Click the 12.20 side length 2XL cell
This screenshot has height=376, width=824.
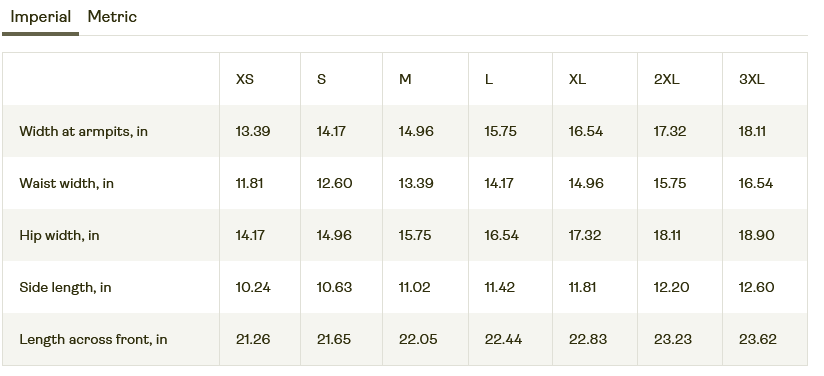coord(671,288)
